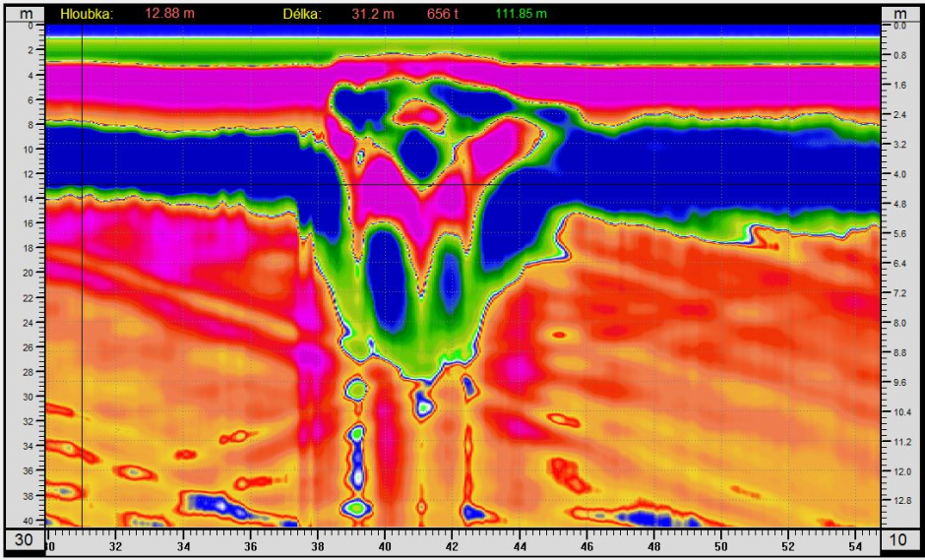Click the '3.2' depth axis label
Screen dimensions: 925x560
click(x=899, y=144)
